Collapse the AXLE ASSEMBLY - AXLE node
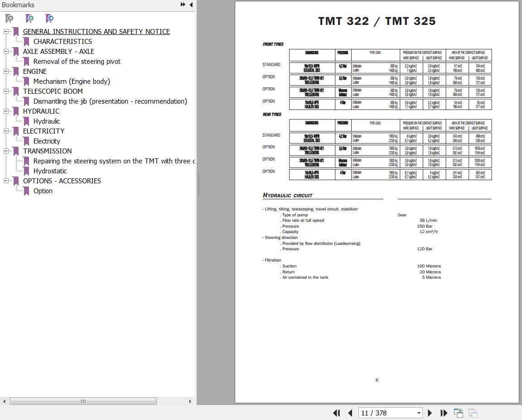Viewport: 522px width, 420px height. [6, 52]
